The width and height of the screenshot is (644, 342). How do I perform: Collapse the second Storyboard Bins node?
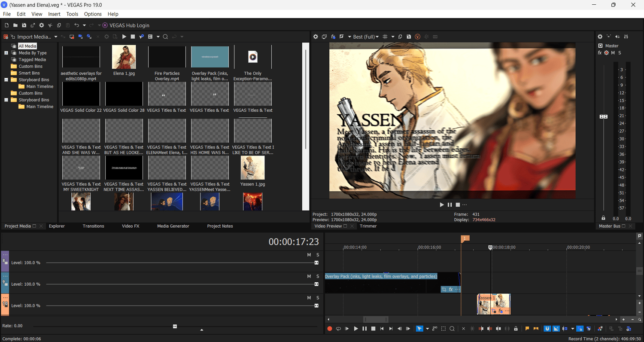point(6,100)
